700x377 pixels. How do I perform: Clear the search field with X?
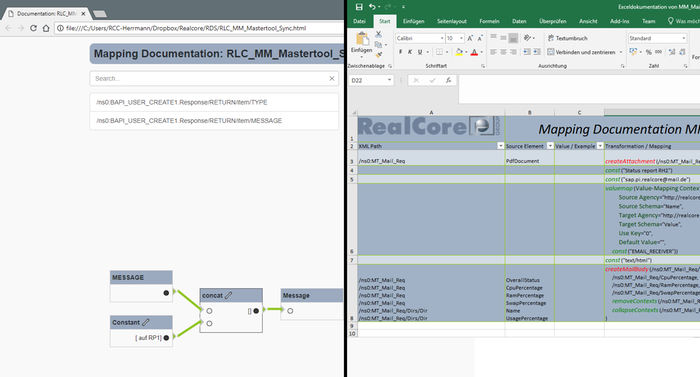click(332, 78)
